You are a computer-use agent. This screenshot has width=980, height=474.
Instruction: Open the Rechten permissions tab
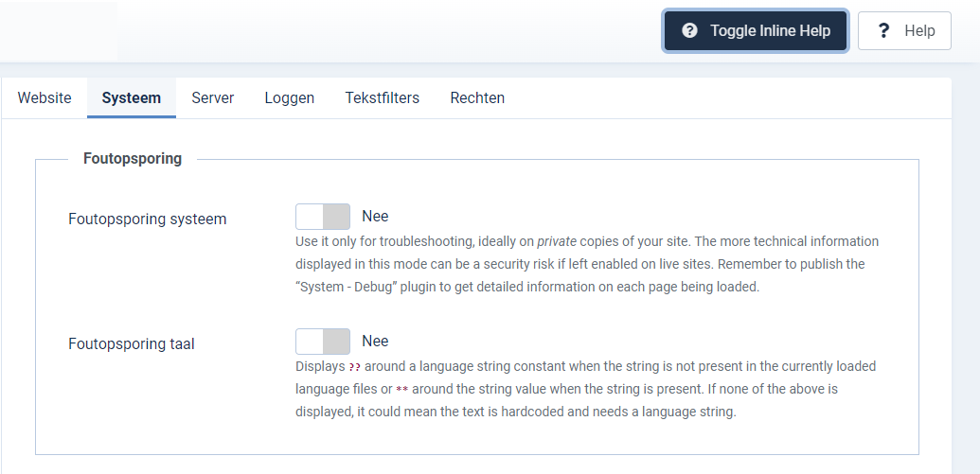click(477, 97)
